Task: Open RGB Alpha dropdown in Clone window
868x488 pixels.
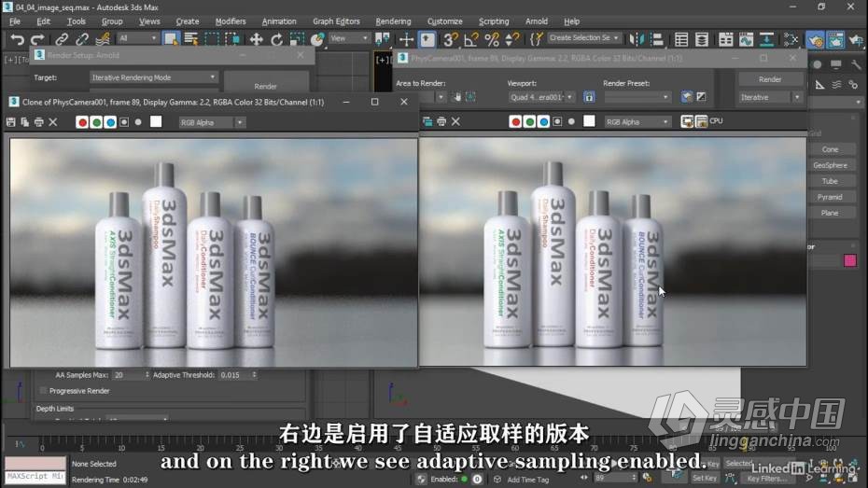Action: click(211, 122)
